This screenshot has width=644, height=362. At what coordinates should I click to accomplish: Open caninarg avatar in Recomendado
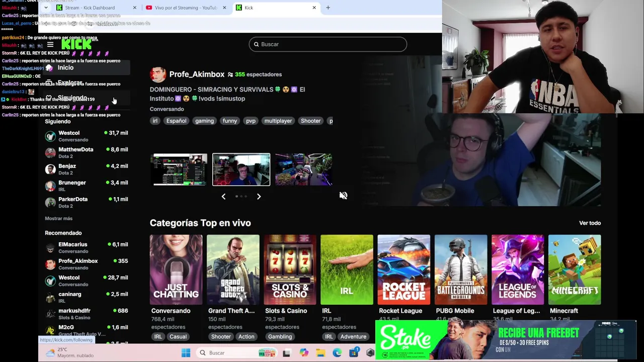pyautogui.click(x=50, y=297)
